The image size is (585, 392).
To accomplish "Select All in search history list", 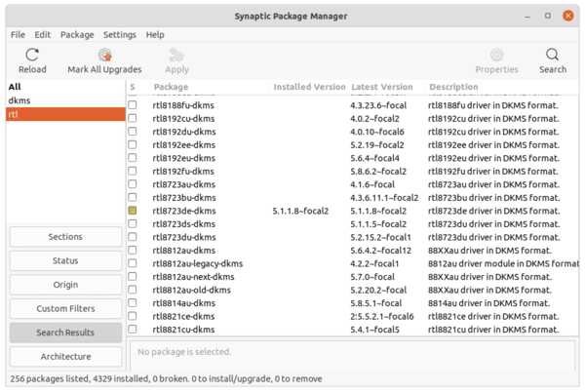I will [65, 87].
